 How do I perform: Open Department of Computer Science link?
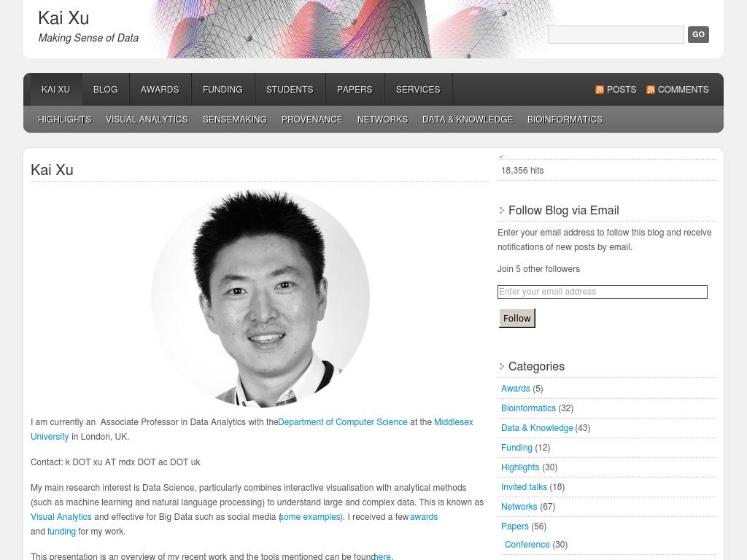click(343, 422)
